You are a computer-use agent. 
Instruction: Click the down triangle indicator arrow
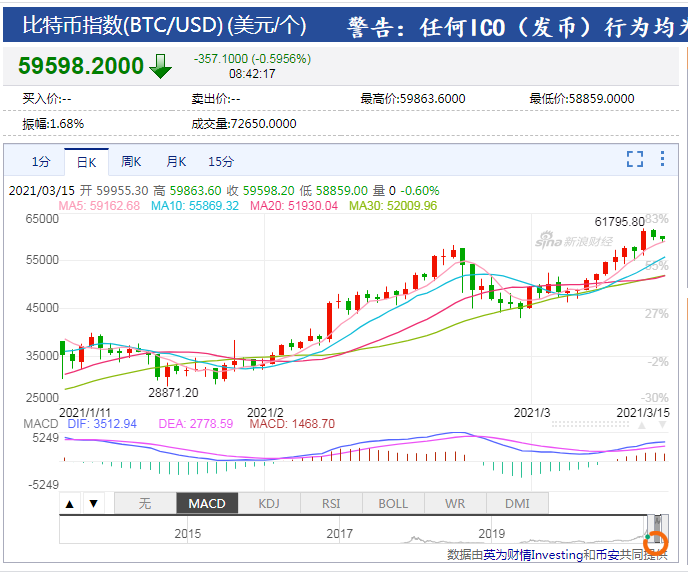(x=93, y=504)
